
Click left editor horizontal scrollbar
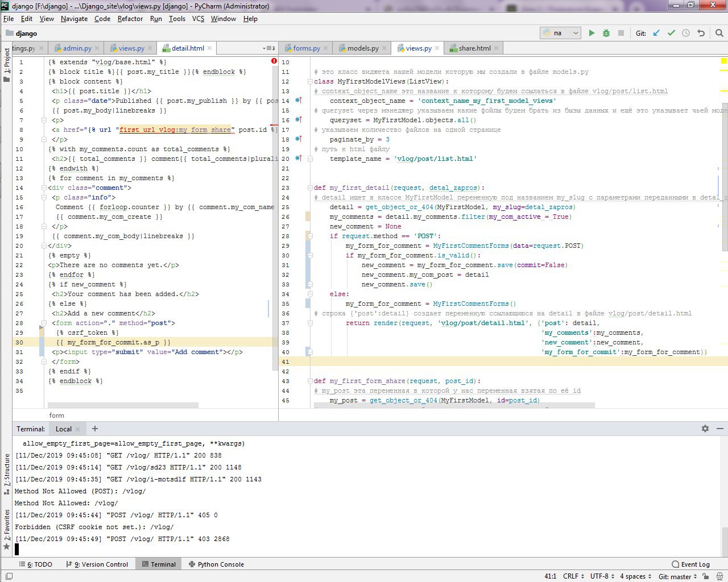[x=123, y=405]
